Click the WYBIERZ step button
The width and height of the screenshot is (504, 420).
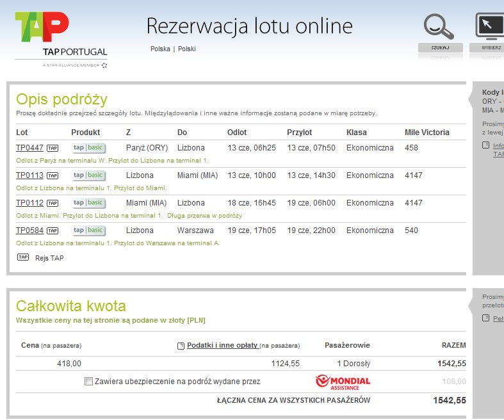pyautogui.click(x=487, y=47)
